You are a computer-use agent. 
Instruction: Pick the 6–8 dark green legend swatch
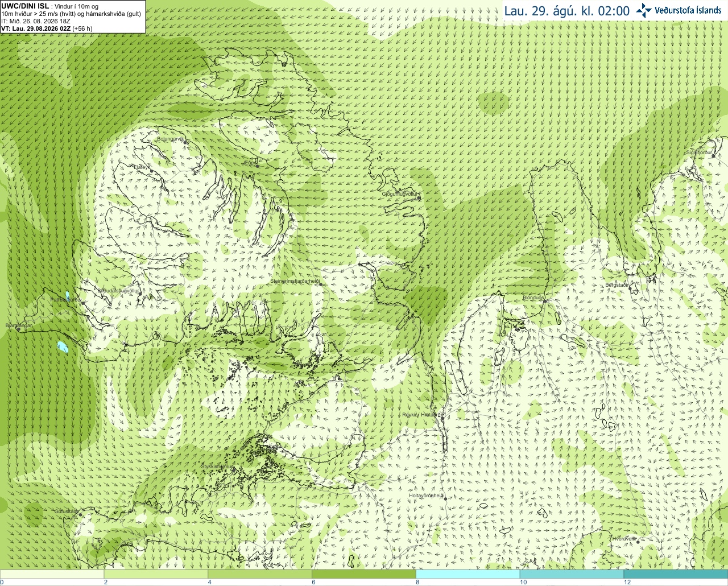coord(364,574)
